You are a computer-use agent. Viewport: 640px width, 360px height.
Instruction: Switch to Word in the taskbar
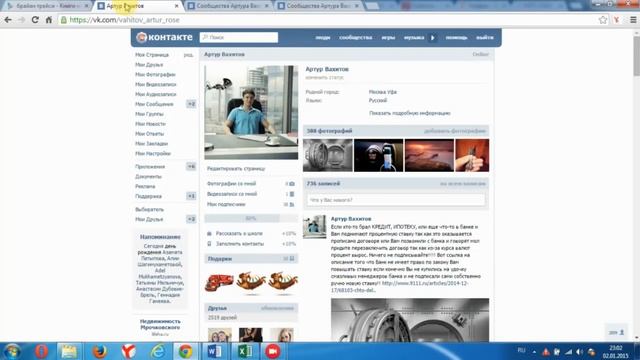(x=215, y=351)
